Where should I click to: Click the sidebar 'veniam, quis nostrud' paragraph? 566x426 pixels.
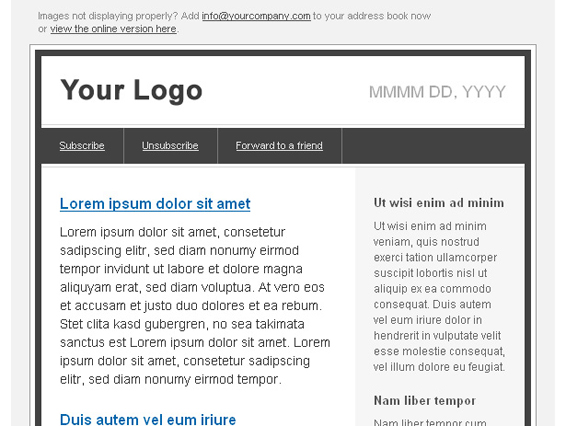(x=439, y=296)
